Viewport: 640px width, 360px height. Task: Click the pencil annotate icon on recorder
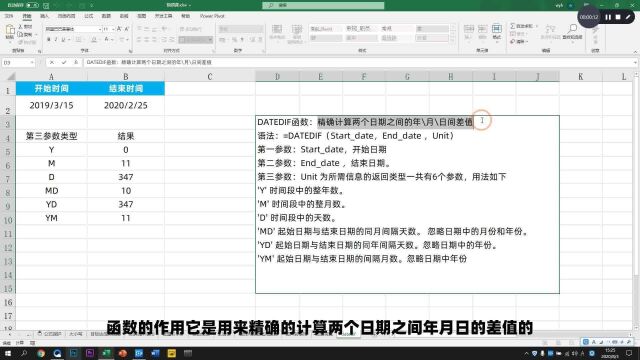[628, 17]
